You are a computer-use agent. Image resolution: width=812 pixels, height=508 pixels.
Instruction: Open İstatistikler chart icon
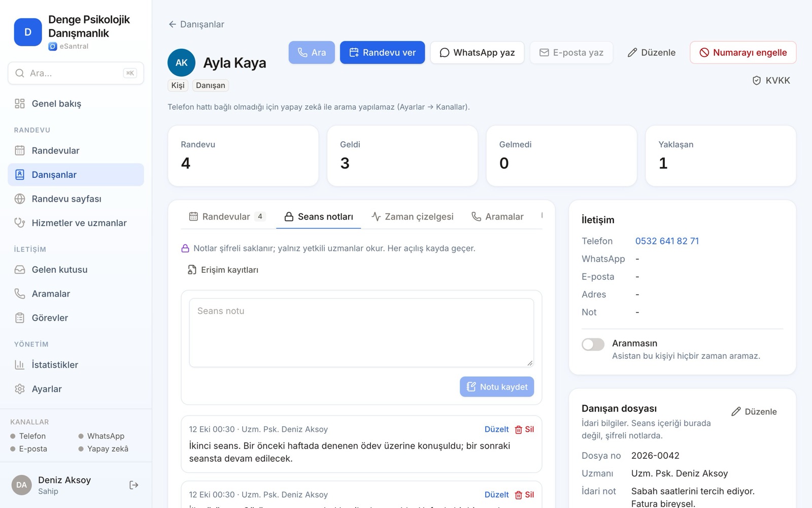click(x=20, y=365)
